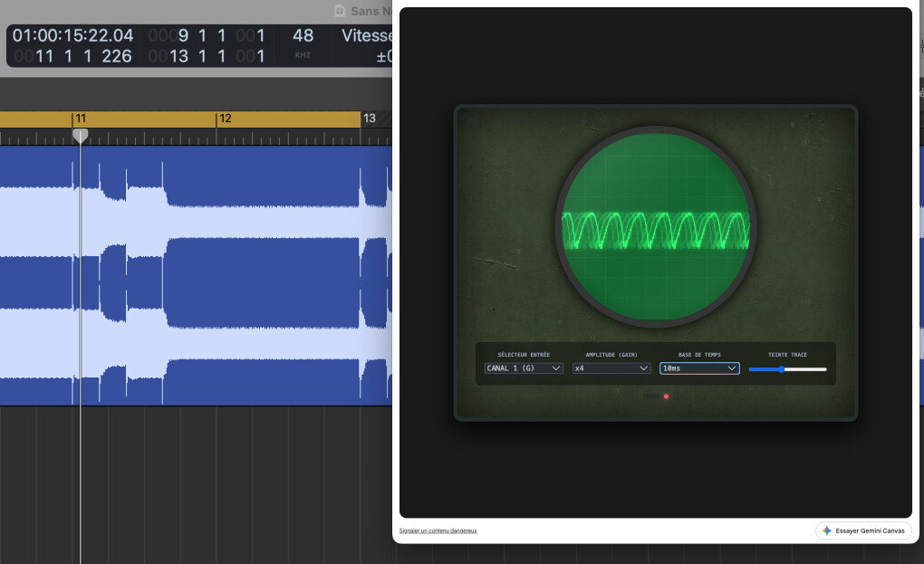Toggle the red Power LED on the oscilloscope
This screenshot has width=924, height=564.
[x=666, y=397]
